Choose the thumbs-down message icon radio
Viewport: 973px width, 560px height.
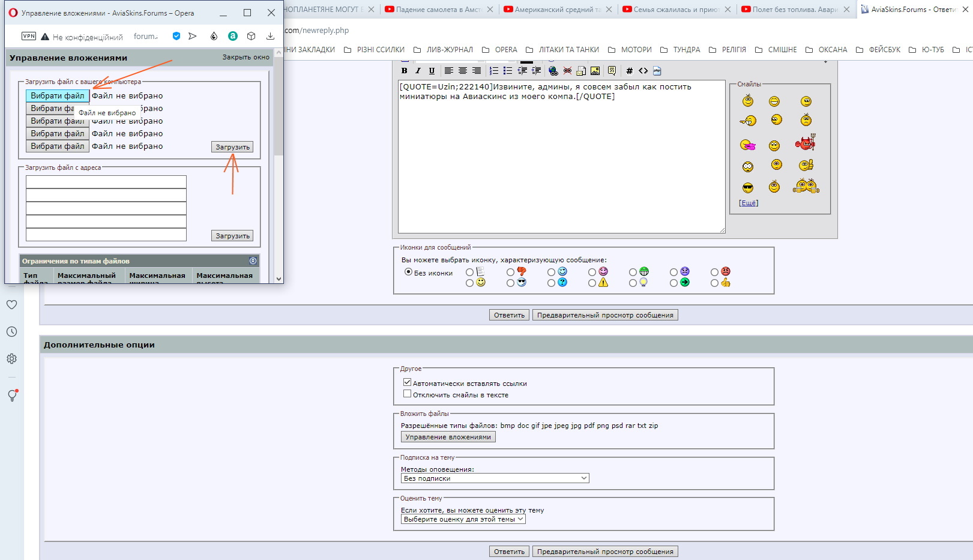[510, 272]
